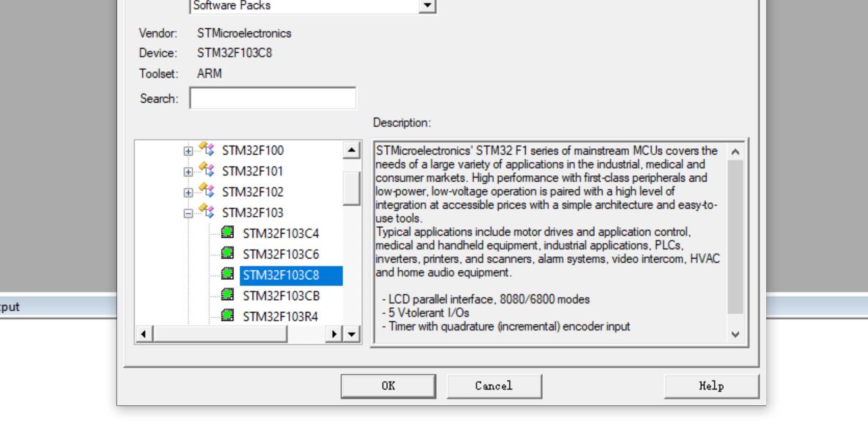Image resolution: width=868 pixels, height=433 pixels.
Task: Click the LCD parallel interface line
Action: 485,300
